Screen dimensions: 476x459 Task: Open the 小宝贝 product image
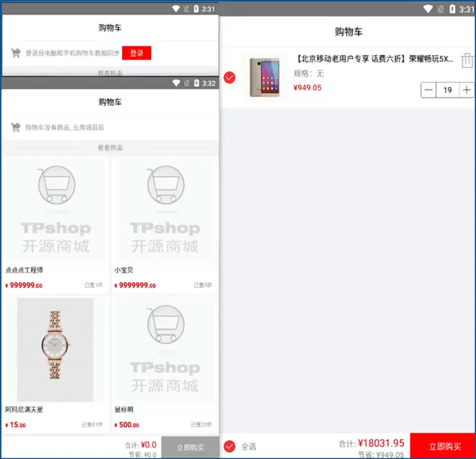165,210
